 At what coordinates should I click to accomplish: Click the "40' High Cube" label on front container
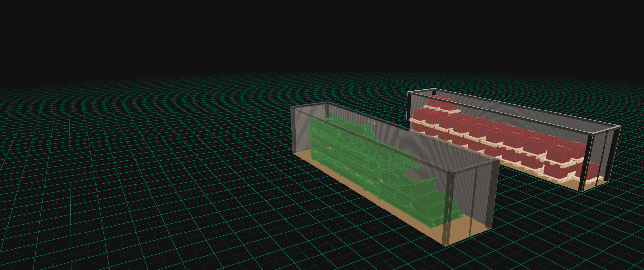372,122
